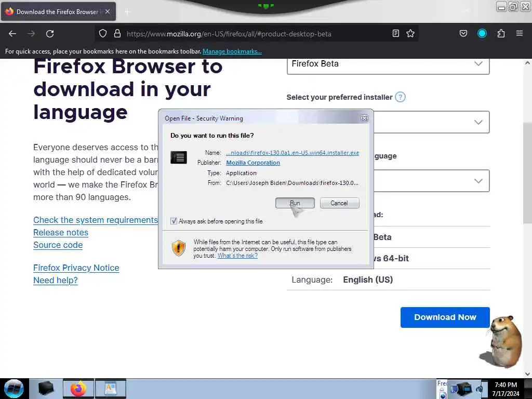Open the Extensions puzzle icon

point(501,33)
